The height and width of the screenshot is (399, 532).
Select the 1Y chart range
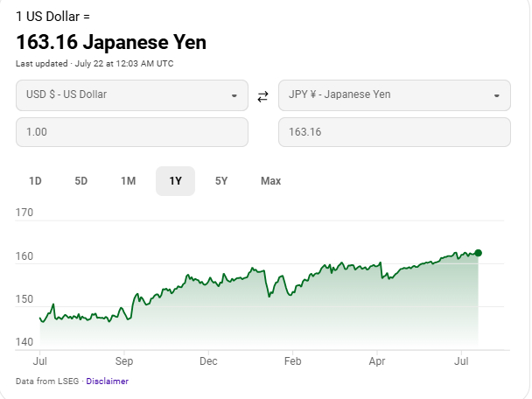[175, 181]
